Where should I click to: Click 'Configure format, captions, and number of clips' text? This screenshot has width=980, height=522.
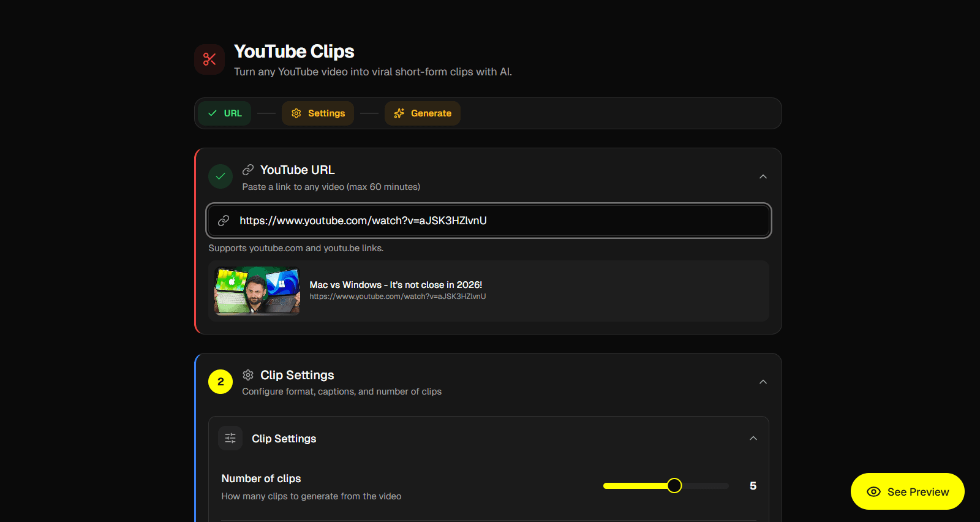[342, 391]
